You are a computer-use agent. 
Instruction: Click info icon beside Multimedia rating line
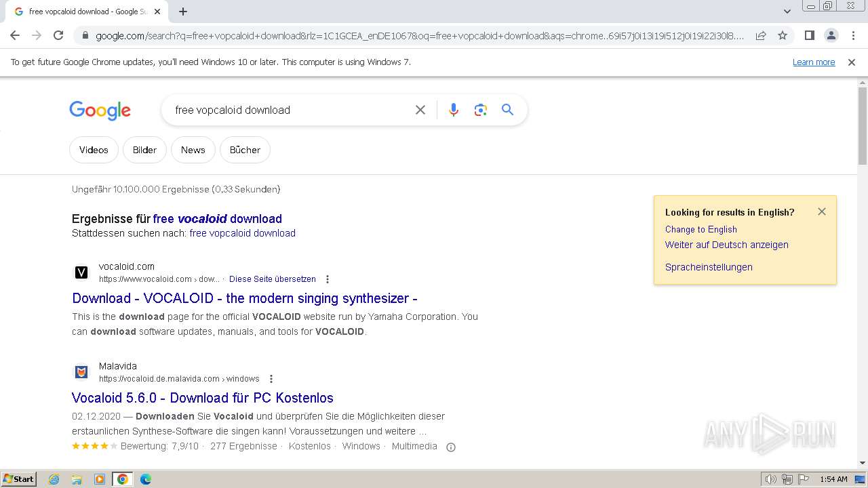click(x=451, y=447)
